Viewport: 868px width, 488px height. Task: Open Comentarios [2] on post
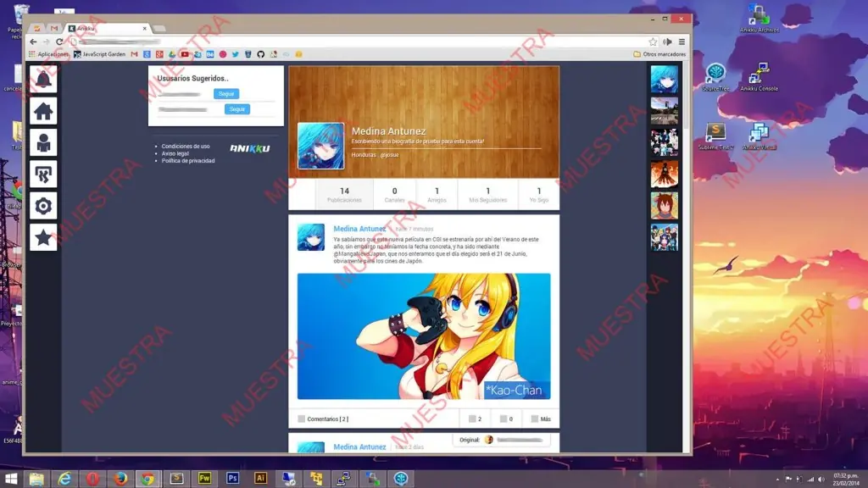(323, 419)
